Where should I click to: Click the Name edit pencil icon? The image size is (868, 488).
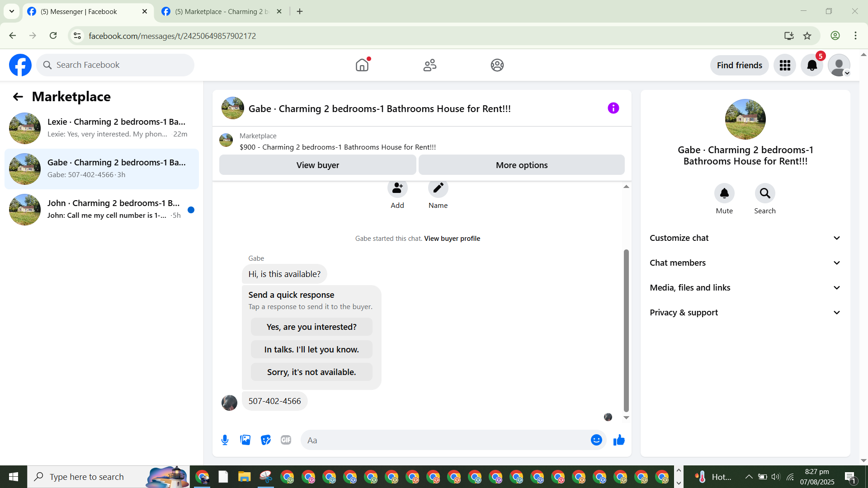click(438, 188)
